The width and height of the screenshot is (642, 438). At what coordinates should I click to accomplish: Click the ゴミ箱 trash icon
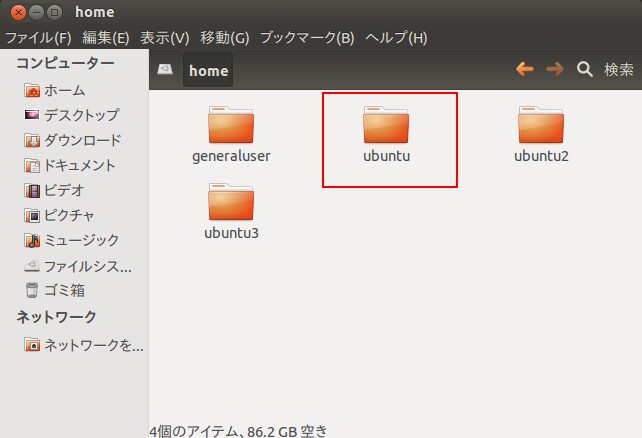(32, 290)
